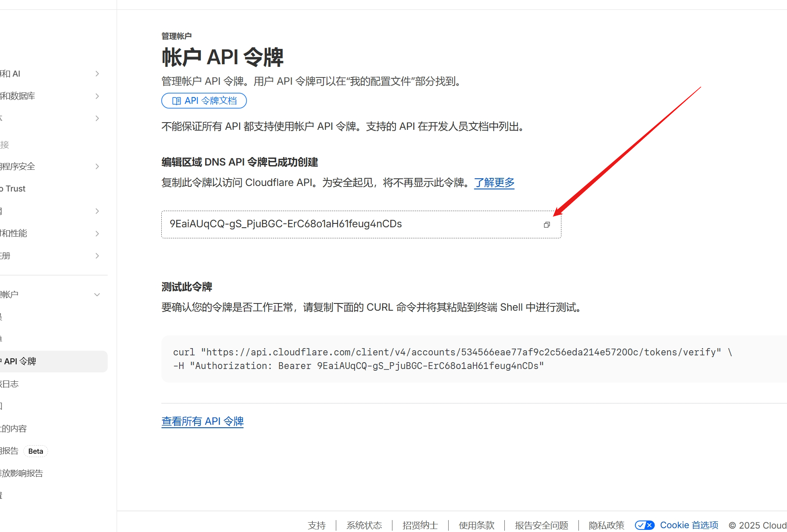787x532 pixels.
Task: Click the Cookie 首选项 checkmark icon
Action: click(644, 525)
